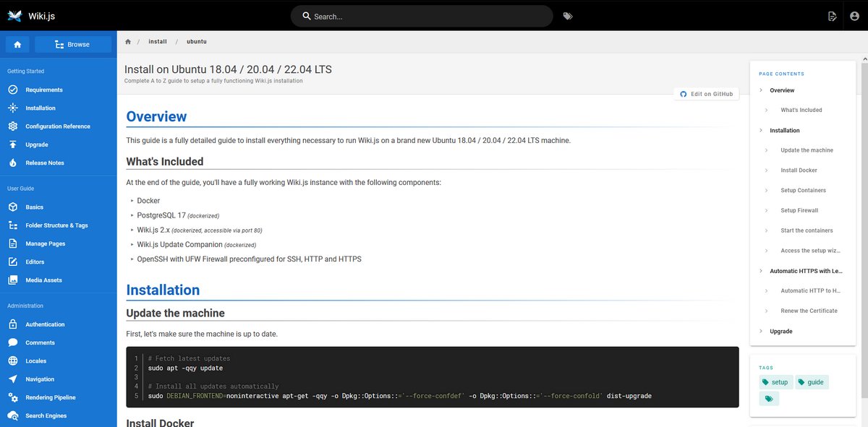Image resolution: width=868 pixels, height=427 pixels.
Task: Open the Browse tab in sidebar
Action: coord(72,45)
